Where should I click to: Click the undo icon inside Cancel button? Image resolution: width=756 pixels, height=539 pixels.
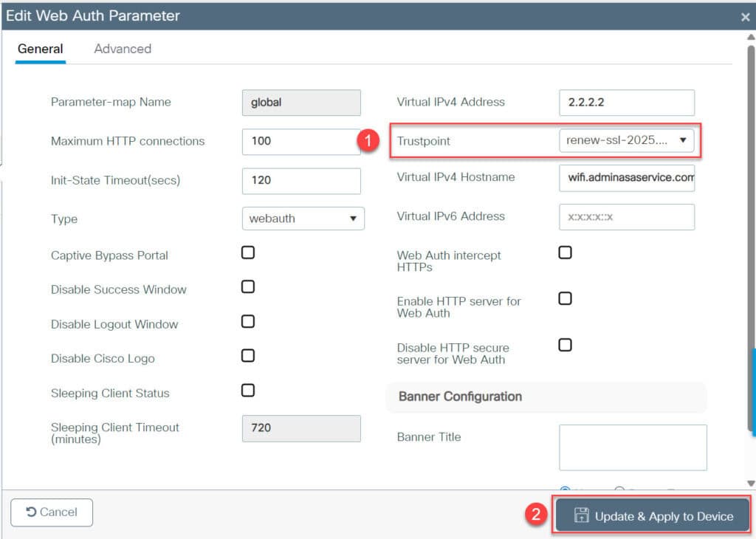click(30, 512)
